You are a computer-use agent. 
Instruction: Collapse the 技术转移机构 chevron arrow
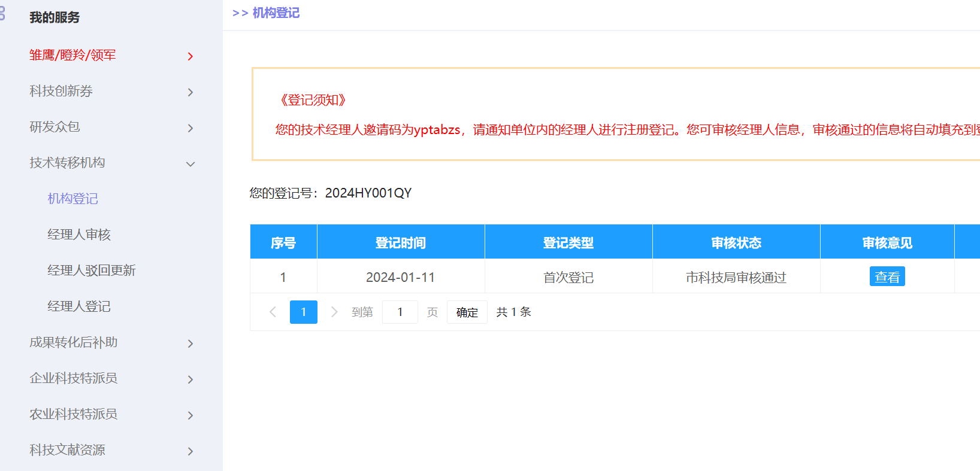pos(190,164)
